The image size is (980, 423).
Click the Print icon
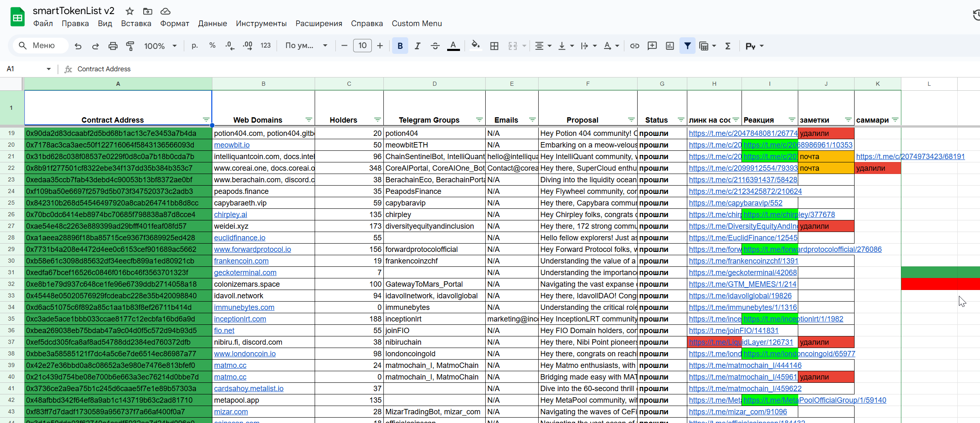click(113, 46)
